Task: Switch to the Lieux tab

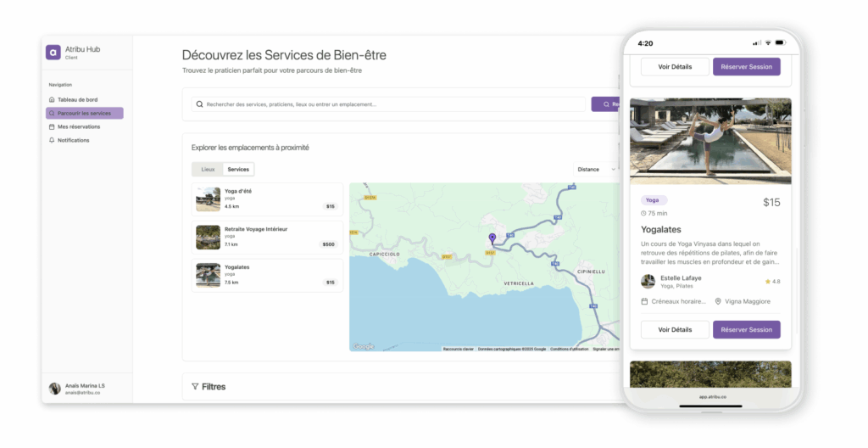Action: pyautogui.click(x=208, y=169)
